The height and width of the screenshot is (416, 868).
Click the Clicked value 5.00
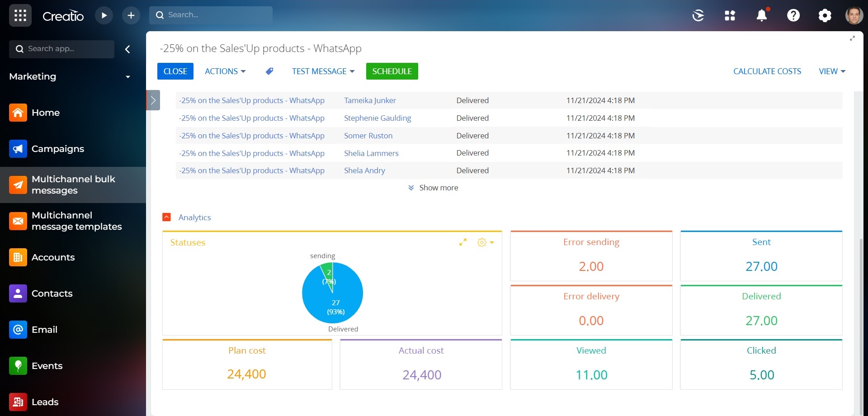(762, 375)
